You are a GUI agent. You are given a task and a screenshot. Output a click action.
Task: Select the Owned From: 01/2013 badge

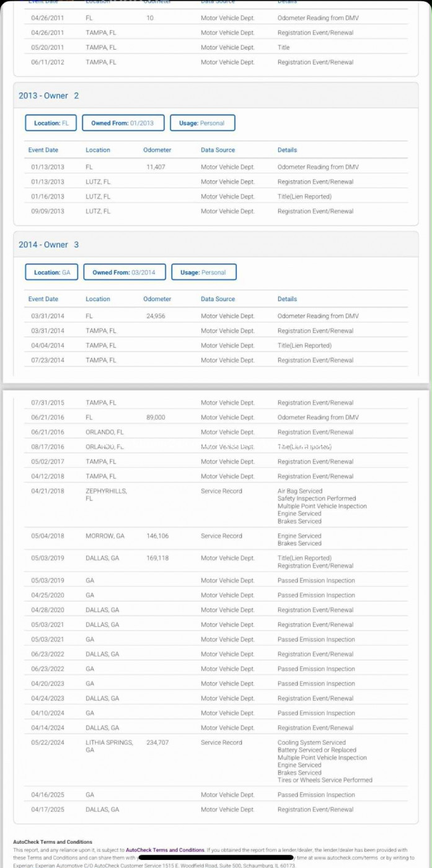(123, 123)
